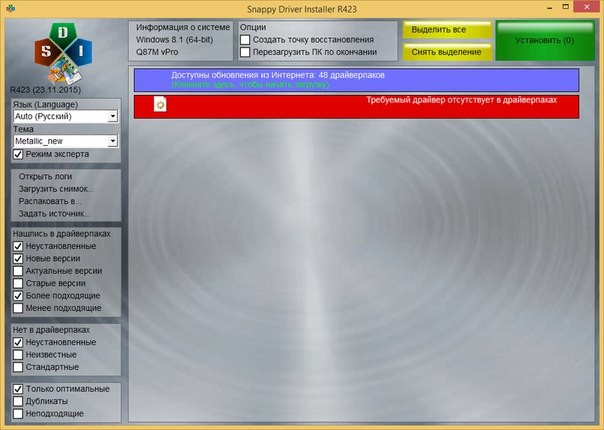Close the Snappy Driver Installer window
The image size is (604, 430).
pyautogui.click(x=587, y=7)
